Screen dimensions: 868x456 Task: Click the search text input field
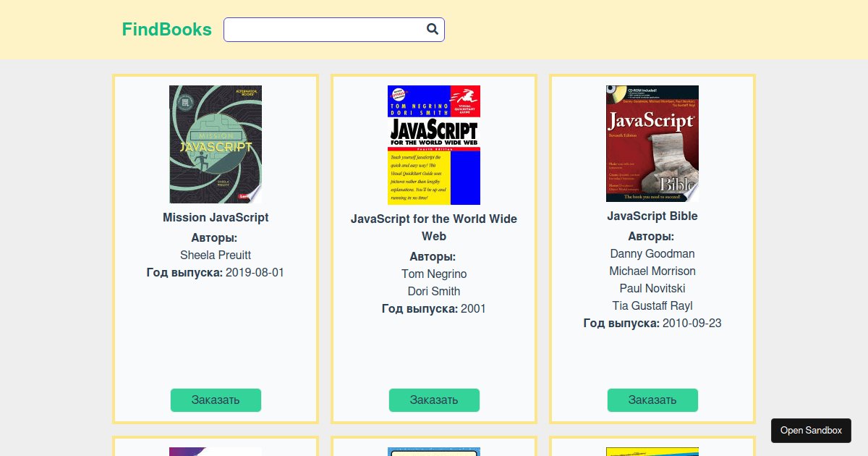coord(325,29)
